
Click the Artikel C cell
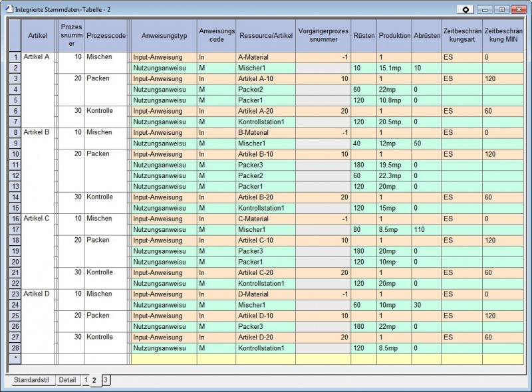[37, 219]
